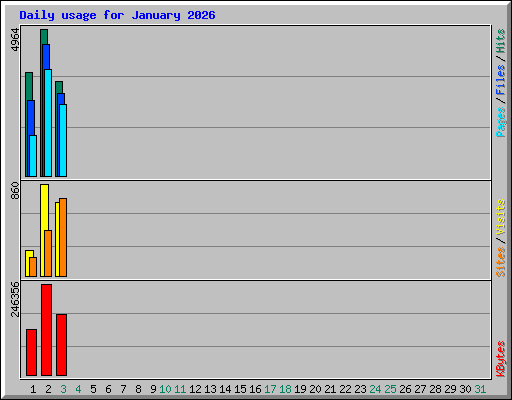Click day label 20 on x-axis
This screenshot has width=512, height=400.
(315, 389)
